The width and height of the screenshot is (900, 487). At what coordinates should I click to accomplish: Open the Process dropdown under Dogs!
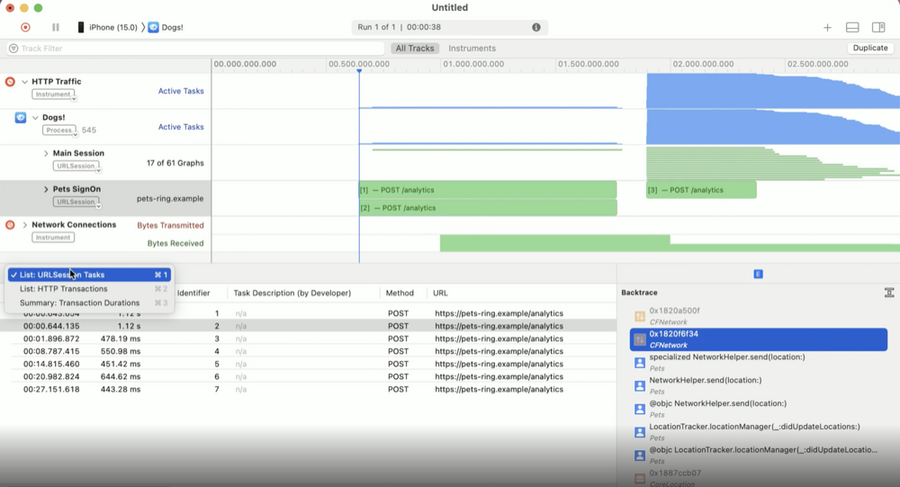(60, 130)
